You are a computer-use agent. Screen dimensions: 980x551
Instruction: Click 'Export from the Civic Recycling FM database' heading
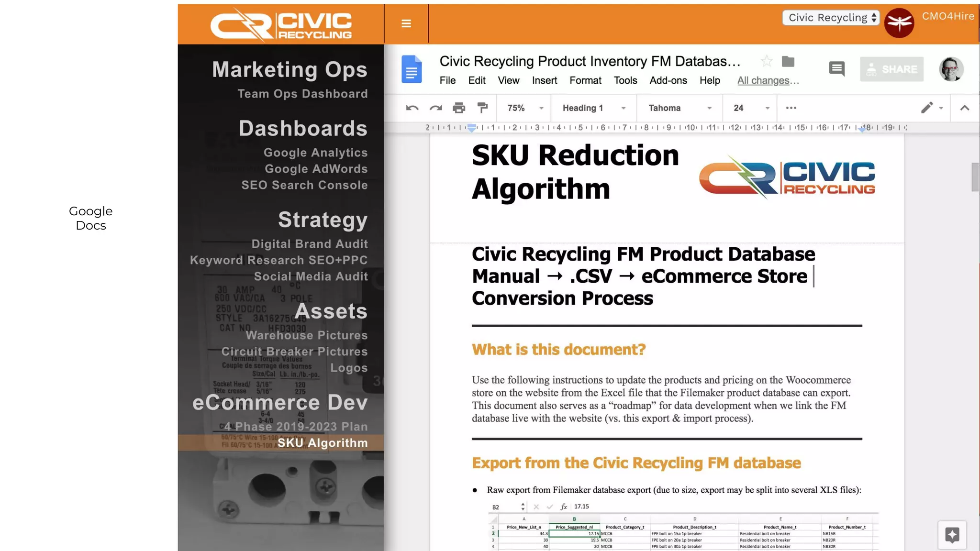(x=636, y=463)
